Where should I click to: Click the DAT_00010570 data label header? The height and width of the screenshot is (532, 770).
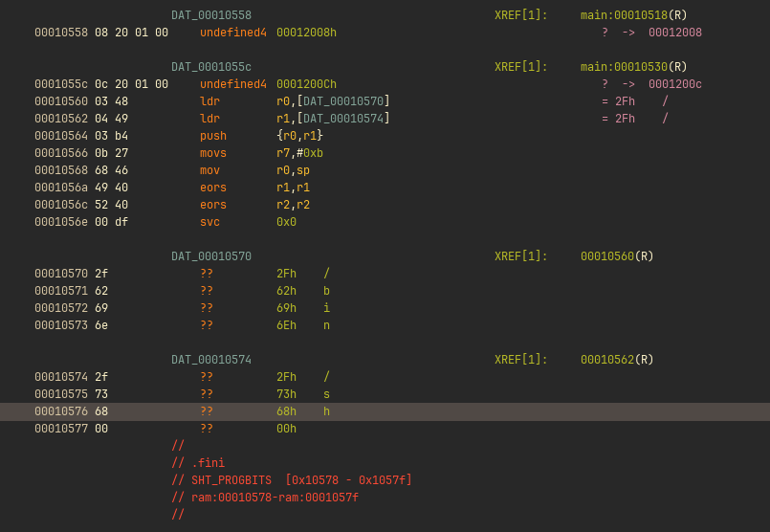(x=210, y=256)
